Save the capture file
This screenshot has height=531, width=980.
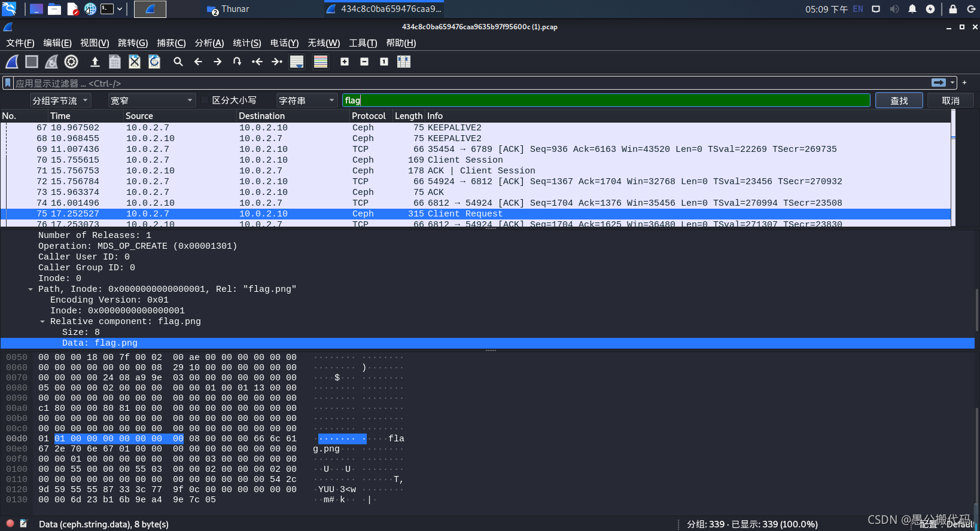pyautogui.click(x=115, y=62)
